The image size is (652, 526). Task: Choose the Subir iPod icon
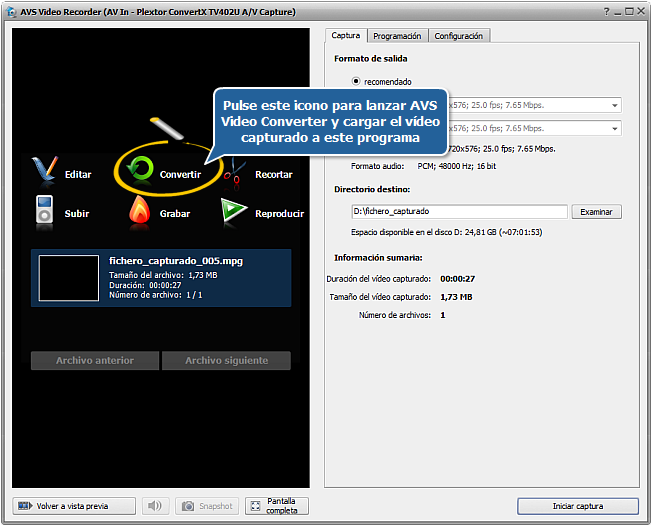pyautogui.click(x=44, y=210)
